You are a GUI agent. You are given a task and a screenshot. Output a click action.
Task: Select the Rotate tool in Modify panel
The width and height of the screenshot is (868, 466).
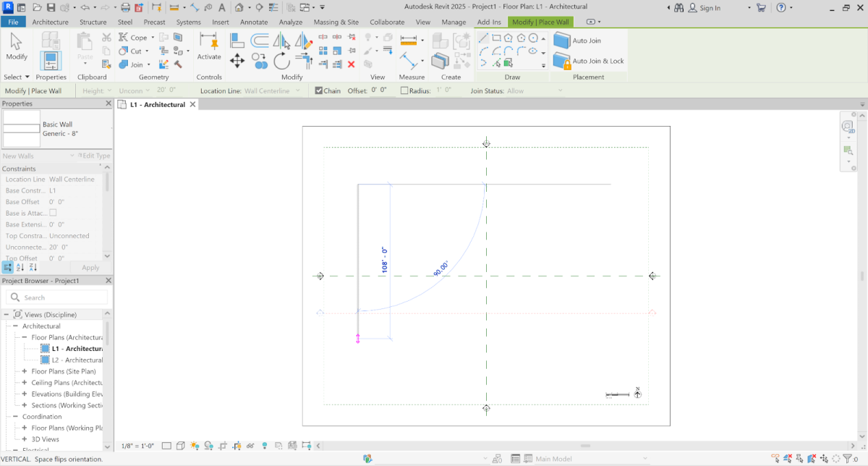[x=282, y=60]
